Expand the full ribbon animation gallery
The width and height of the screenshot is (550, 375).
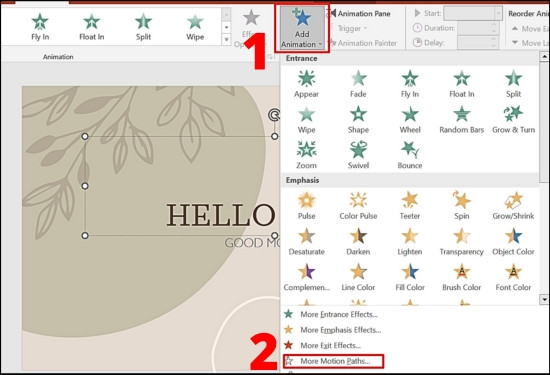click(x=226, y=40)
